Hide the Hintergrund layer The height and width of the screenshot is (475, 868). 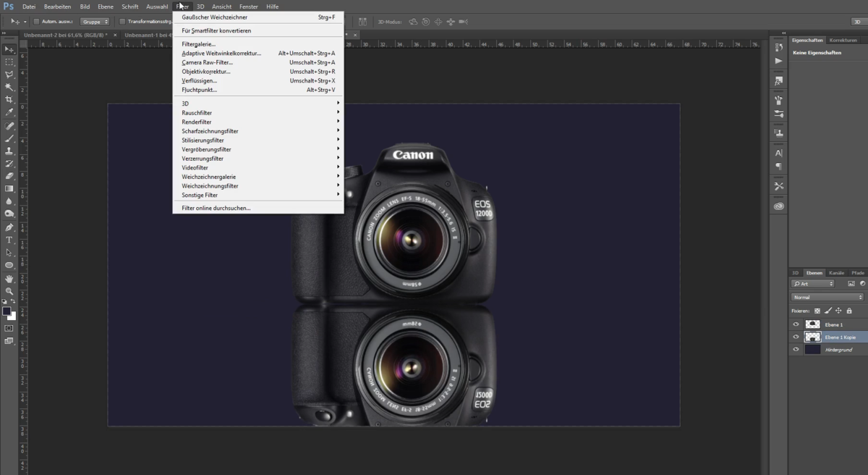click(795, 349)
